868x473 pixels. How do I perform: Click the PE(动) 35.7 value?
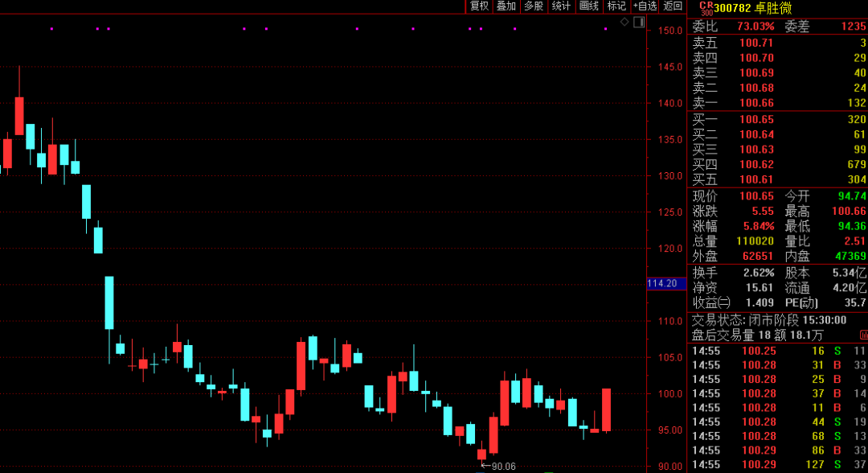pyautogui.click(x=857, y=302)
